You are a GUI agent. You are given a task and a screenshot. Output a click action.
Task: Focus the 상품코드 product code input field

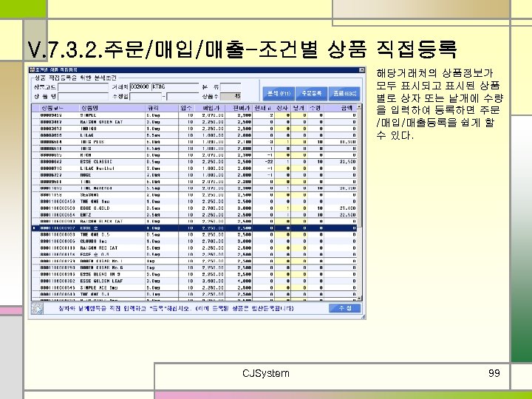coord(83,87)
